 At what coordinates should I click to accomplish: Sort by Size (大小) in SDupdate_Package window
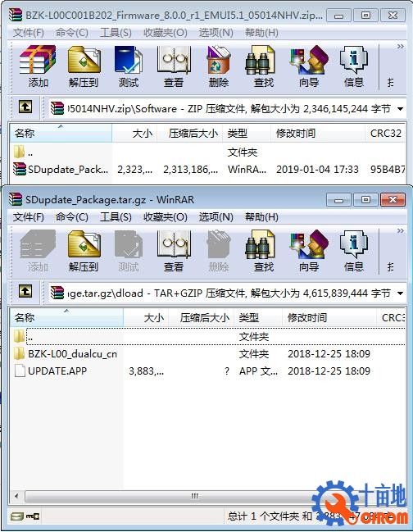(146, 318)
